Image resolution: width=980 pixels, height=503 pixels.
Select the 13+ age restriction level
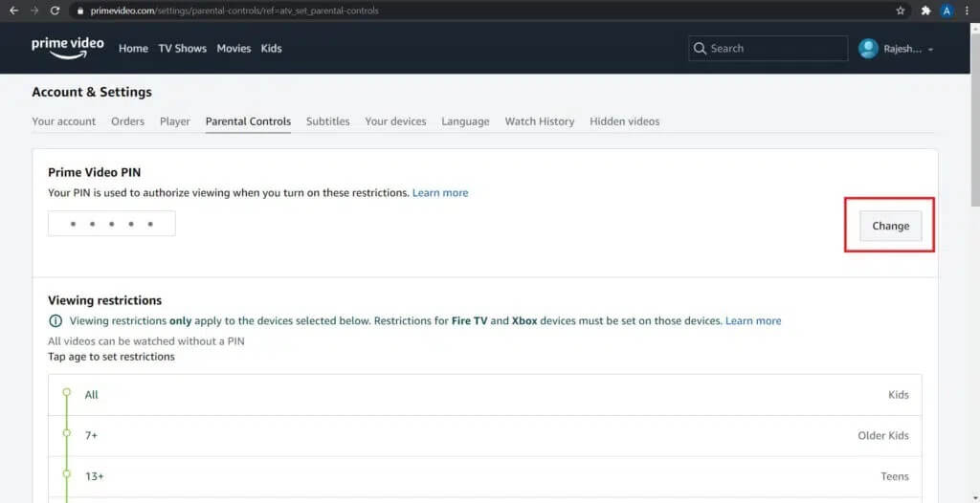(x=485, y=477)
